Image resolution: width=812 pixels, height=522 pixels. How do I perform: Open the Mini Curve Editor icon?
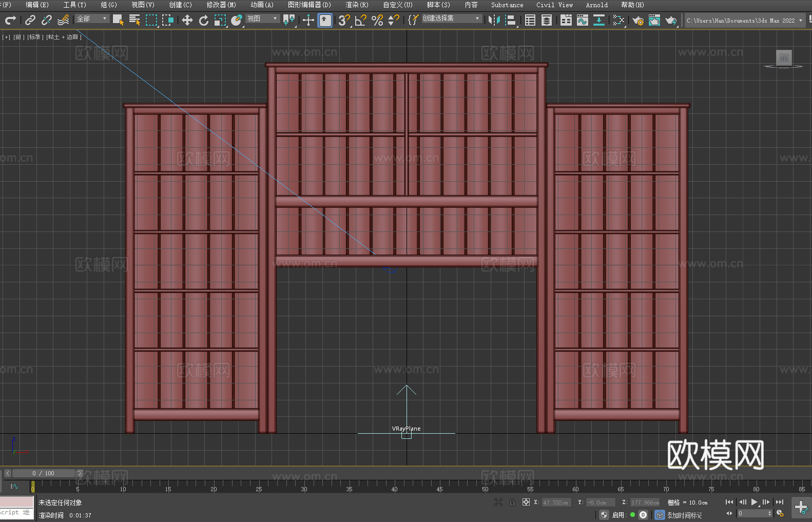click(14, 486)
